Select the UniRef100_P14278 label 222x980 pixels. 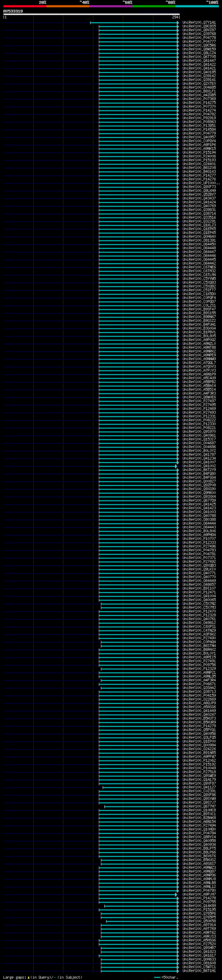199,898
